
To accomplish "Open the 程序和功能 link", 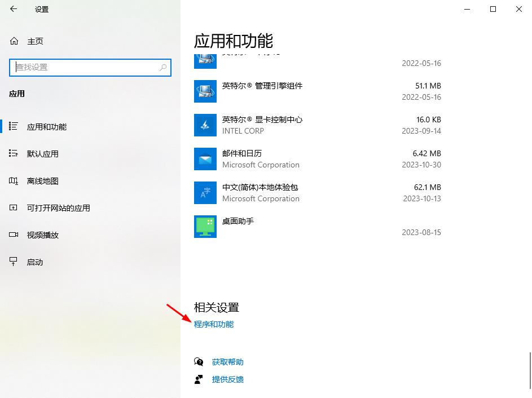I will [214, 324].
